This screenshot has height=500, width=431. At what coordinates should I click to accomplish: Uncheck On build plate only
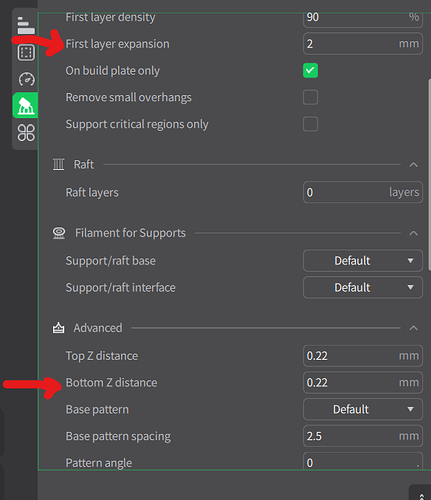310,70
